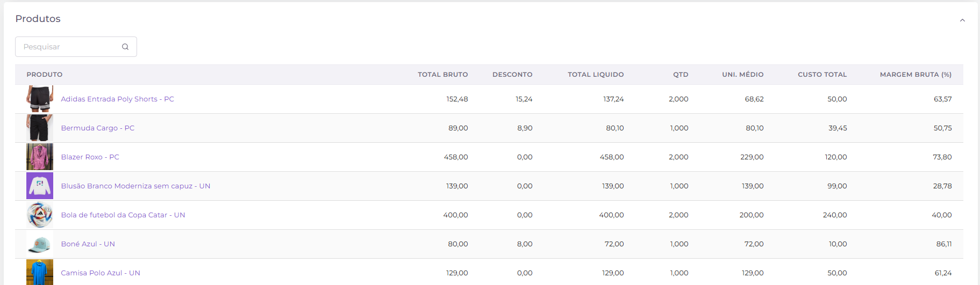Open Boné Azul - UN link
This screenshot has height=285, width=980.
click(x=88, y=244)
